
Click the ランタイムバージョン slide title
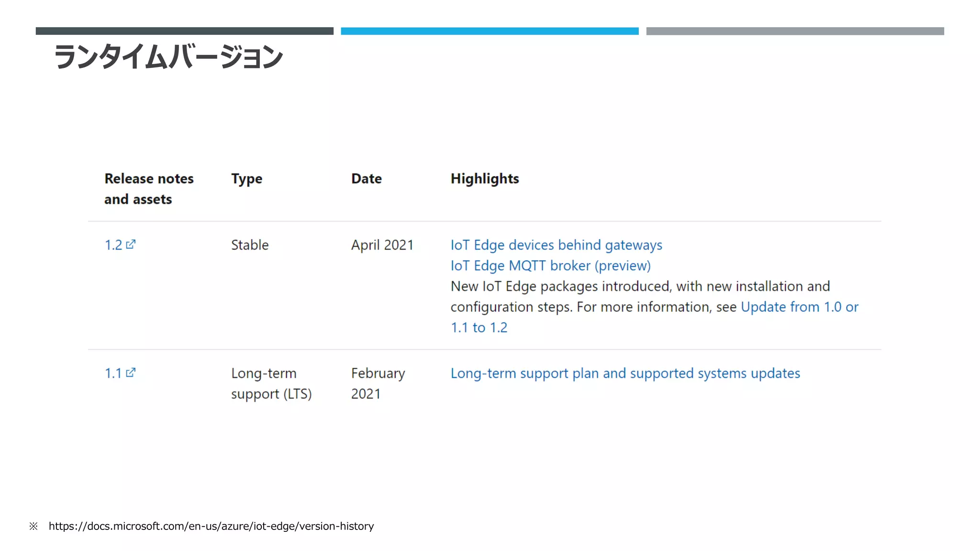pos(168,56)
